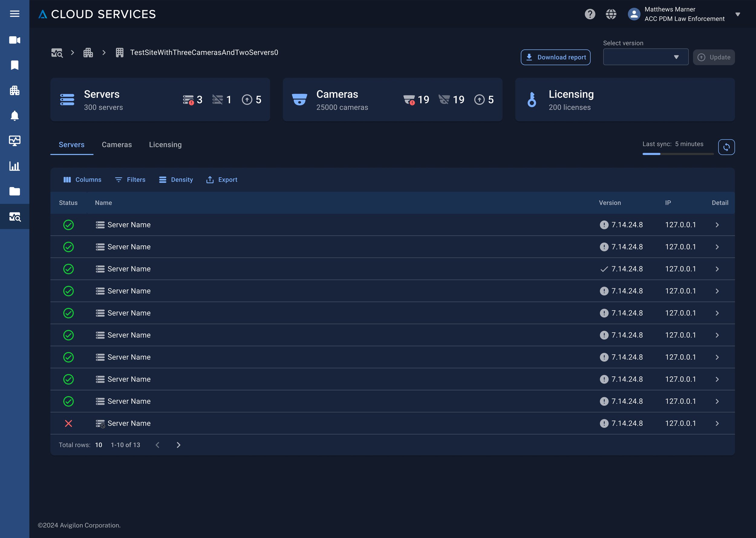Click the Update button
The width and height of the screenshot is (756, 538).
pyautogui.click(x=714, y=57)
